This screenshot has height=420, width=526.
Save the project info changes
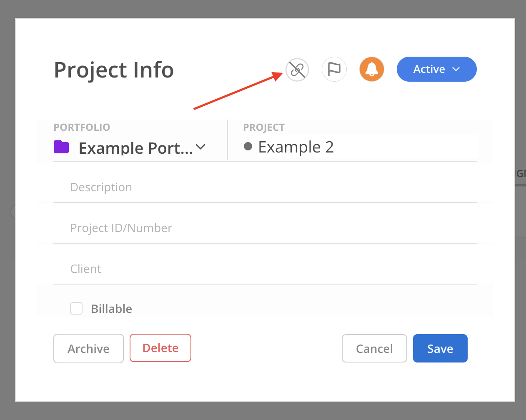[x=440, y=348]
